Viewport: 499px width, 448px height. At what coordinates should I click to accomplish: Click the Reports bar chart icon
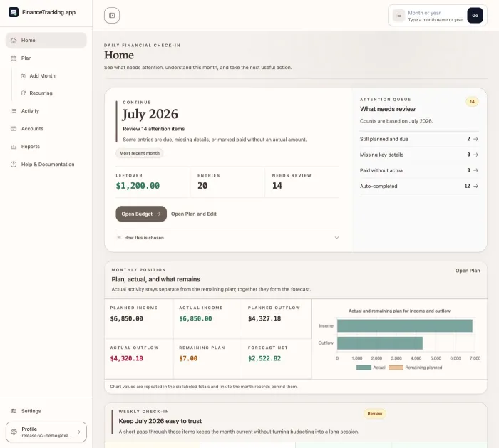(x=14, y=147)
